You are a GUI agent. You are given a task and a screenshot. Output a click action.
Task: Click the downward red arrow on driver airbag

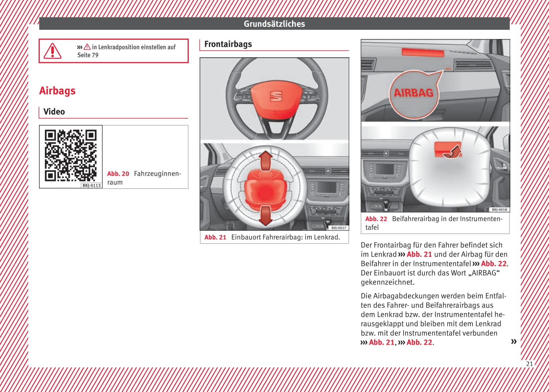tap(265, 215)
